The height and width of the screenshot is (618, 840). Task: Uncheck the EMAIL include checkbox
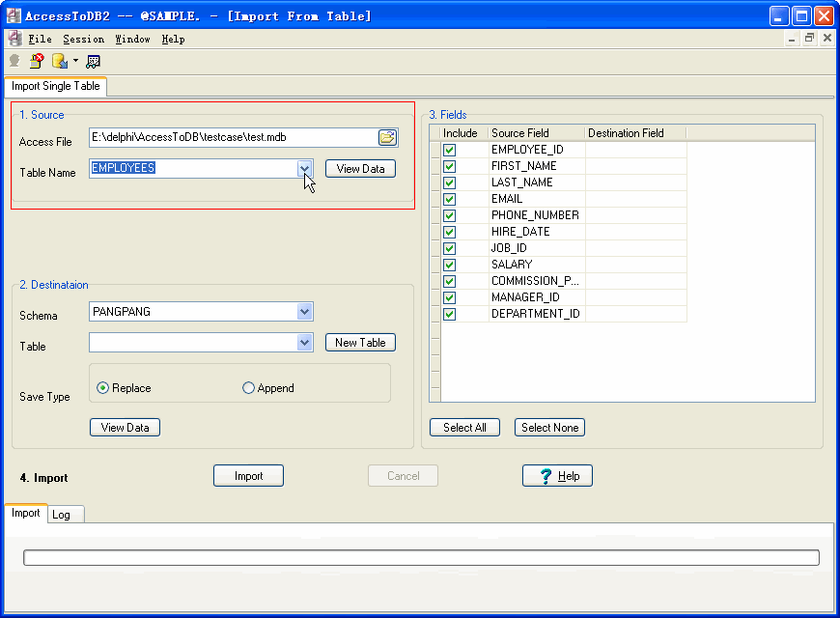coord(450,199)
